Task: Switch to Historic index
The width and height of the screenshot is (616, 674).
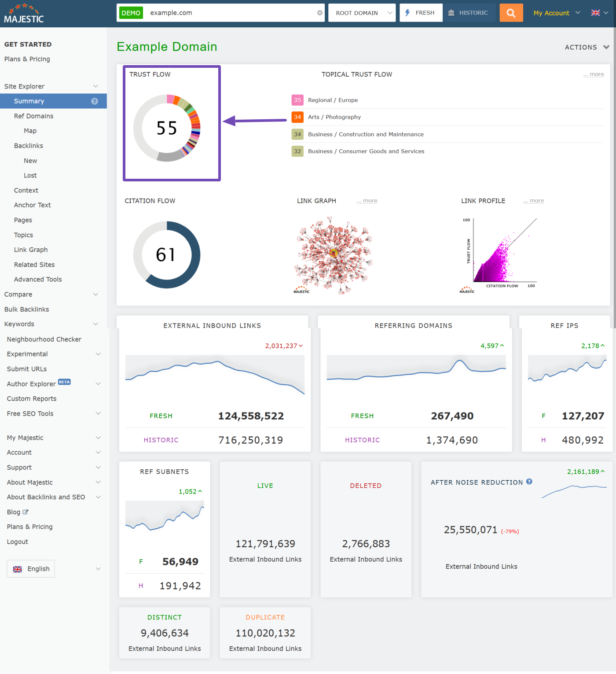Action: (469, 13)
